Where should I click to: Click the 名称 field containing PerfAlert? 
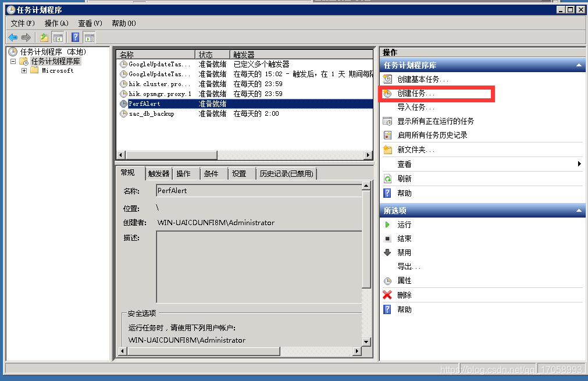[258, 191]
